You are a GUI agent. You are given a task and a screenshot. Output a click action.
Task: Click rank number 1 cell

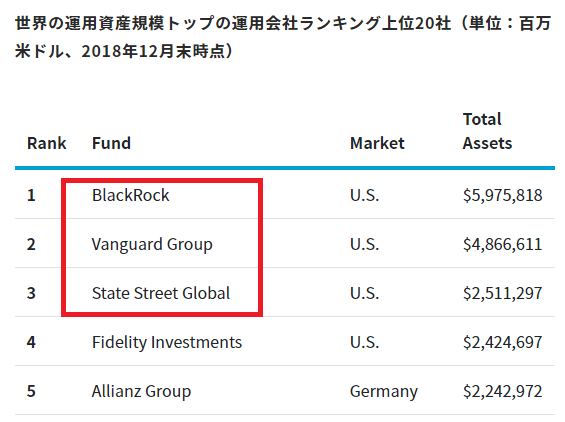pos(31,195)
